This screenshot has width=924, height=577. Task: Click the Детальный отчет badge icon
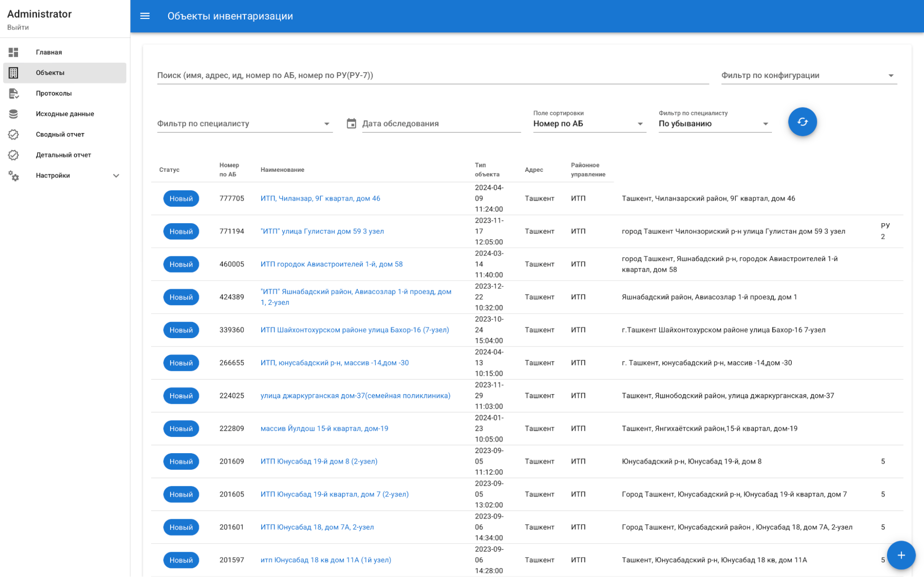(x=13, y=155)
